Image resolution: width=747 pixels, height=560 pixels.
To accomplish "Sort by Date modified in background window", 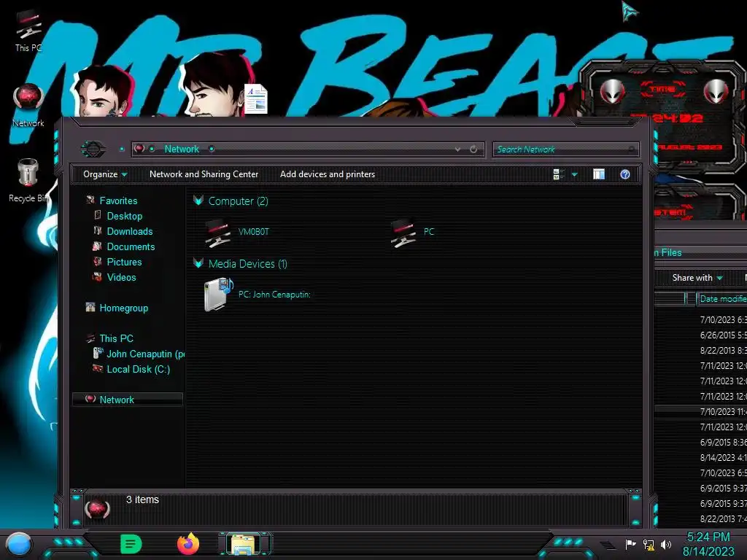I will pyautogui.click(x=722, y=299).
